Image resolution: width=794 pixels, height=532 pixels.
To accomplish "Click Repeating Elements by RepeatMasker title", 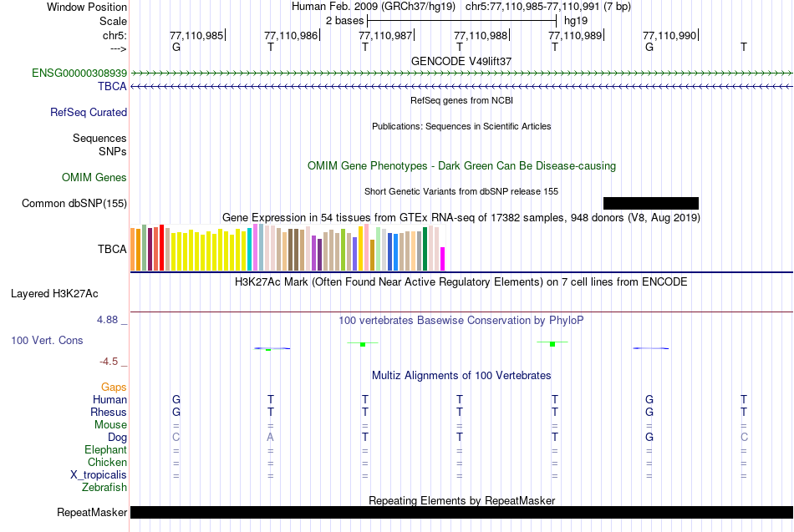I will (462, 500).
